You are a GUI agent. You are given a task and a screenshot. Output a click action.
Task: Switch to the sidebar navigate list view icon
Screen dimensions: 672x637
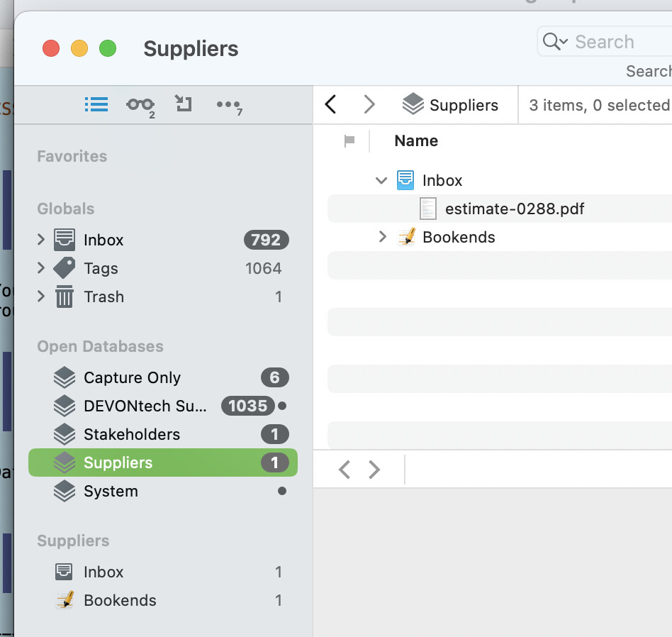[96, 105]
